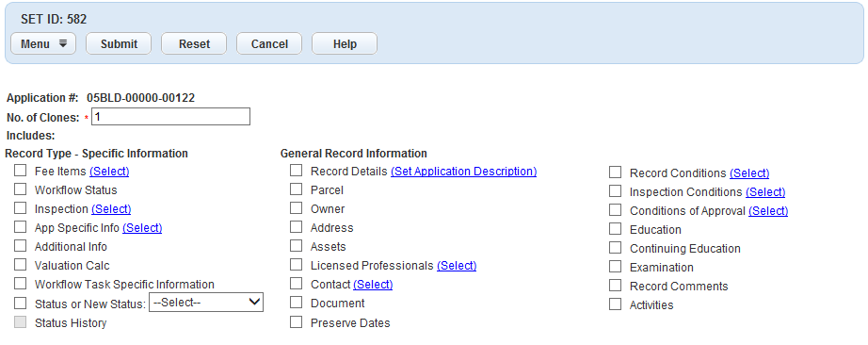Open Conditions of Approval Select link
Image resolution: width=868 pixels, height=345 pixels.
(x=768, y=211)
